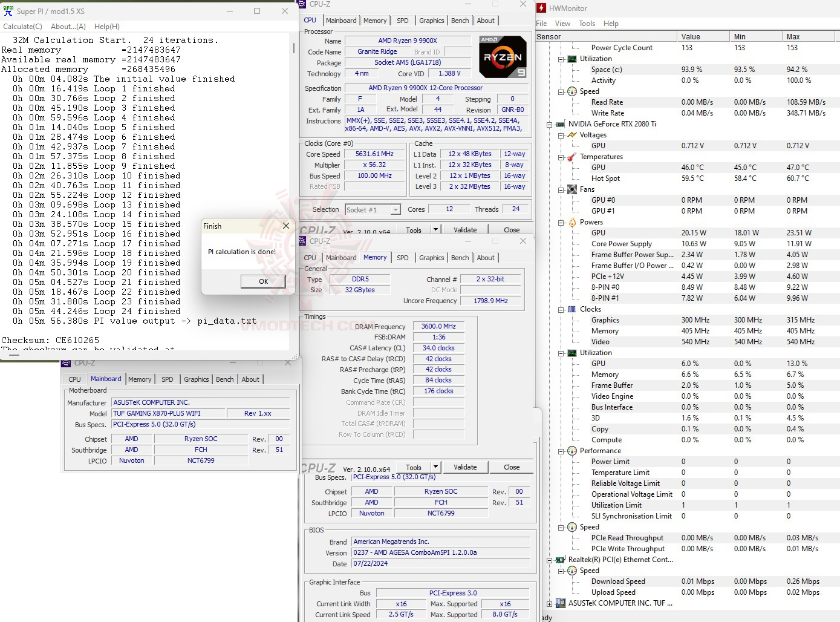Expand the ASUSTeK COMPUTER INC. TUF node
Screen dimensions: 840x622
[549, 603]
